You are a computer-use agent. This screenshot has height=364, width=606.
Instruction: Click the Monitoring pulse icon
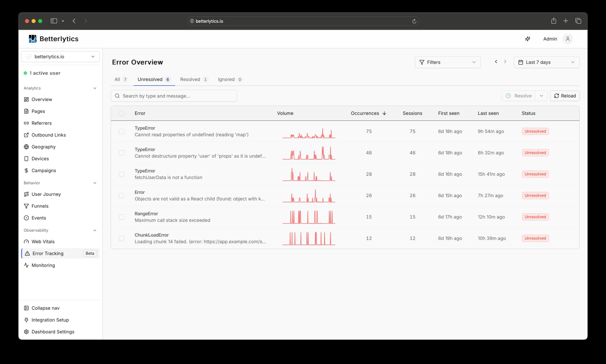(26, 265)
